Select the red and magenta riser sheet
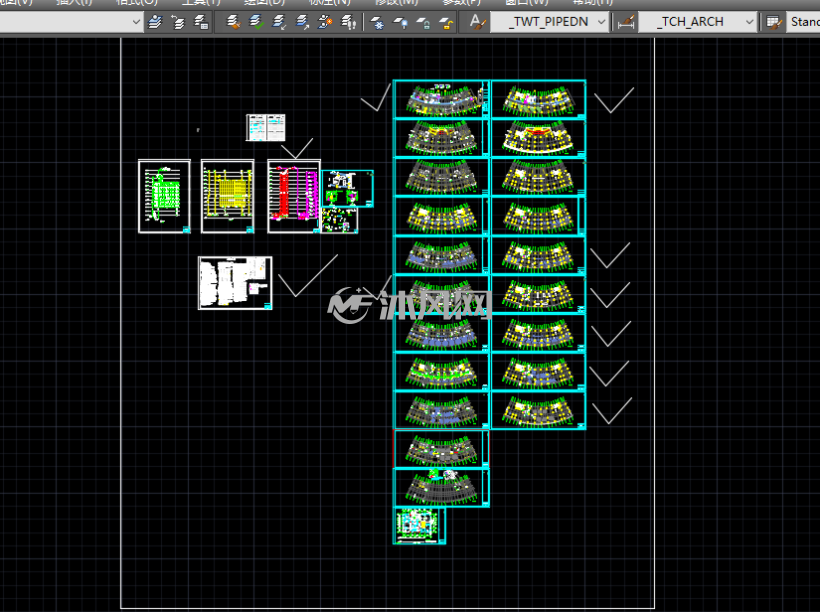820x612 pixels. [294, 196]
